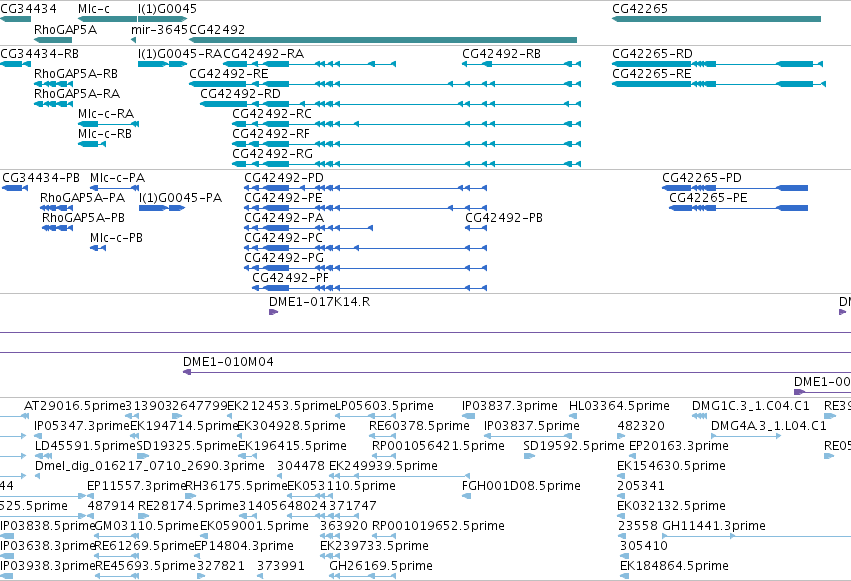
Task: Click the RhoGAP5A gene label
Action: (x=65, y=29)
